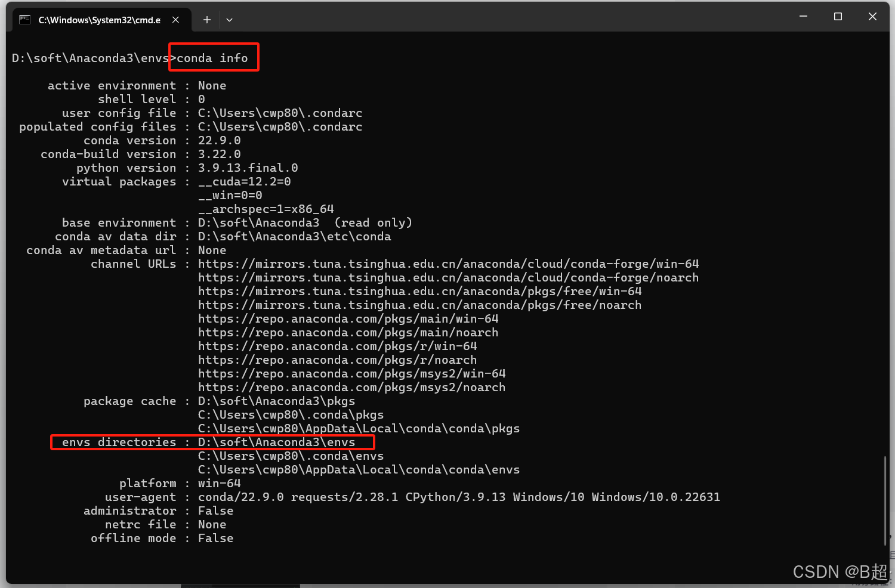This screenshot has height=588, width=895.
Task: Maximize the terminal window
Action: (838, 17)
